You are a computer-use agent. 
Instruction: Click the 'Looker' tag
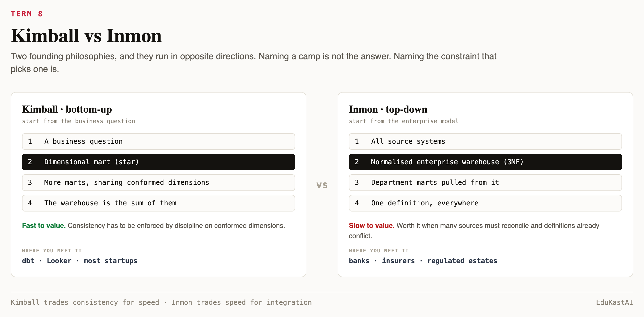click(59, 261)
